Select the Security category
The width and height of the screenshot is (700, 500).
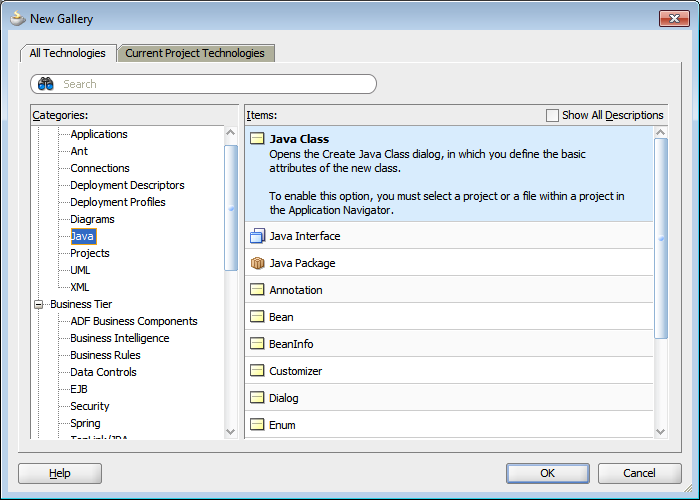[90, 406]
